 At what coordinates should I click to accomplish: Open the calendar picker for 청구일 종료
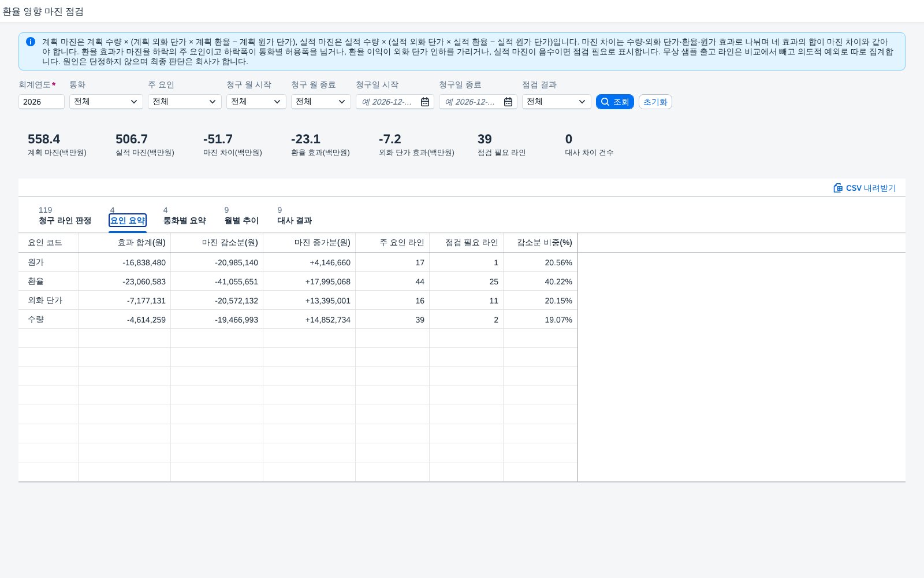click(508, 102)
